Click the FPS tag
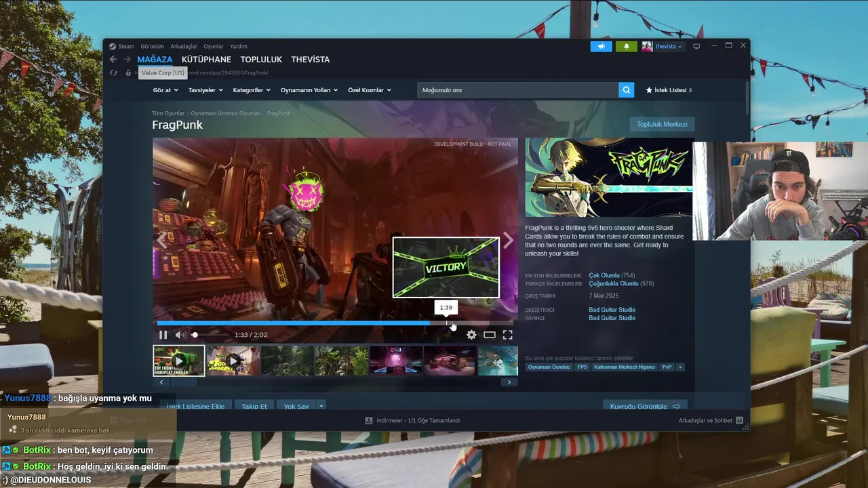 tap(583, 367)
